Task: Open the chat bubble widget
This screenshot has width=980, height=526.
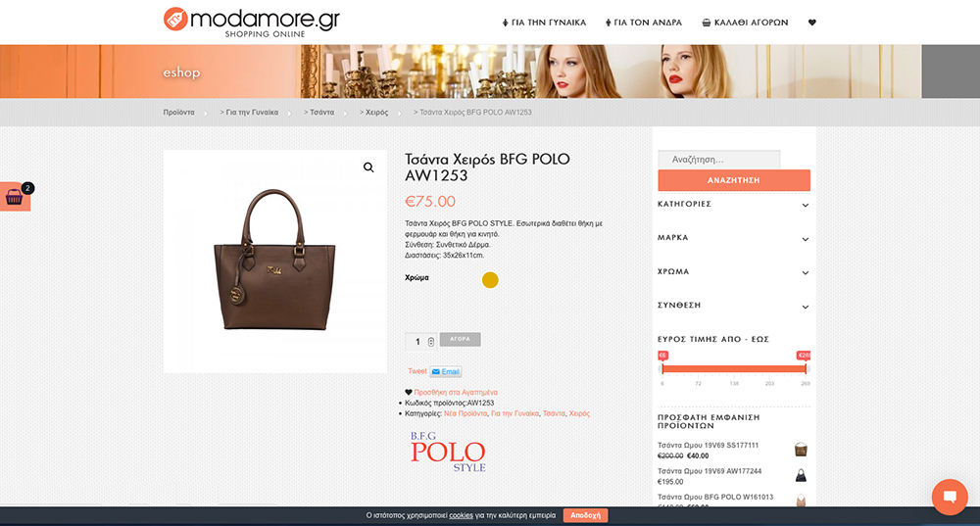Action: [x=950, y=497]
